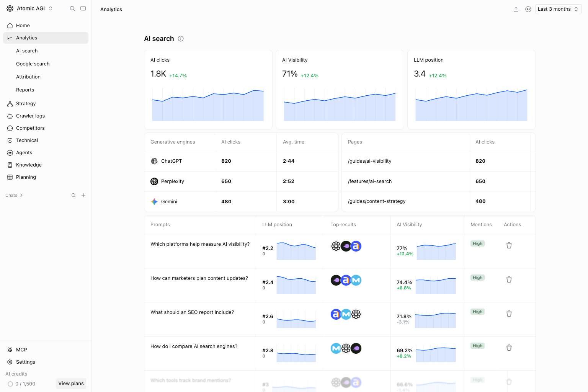Click the Gemini logo in Generative engines
Image resolution: width=588 pixels, height=392 pixels.
point(154,202)
